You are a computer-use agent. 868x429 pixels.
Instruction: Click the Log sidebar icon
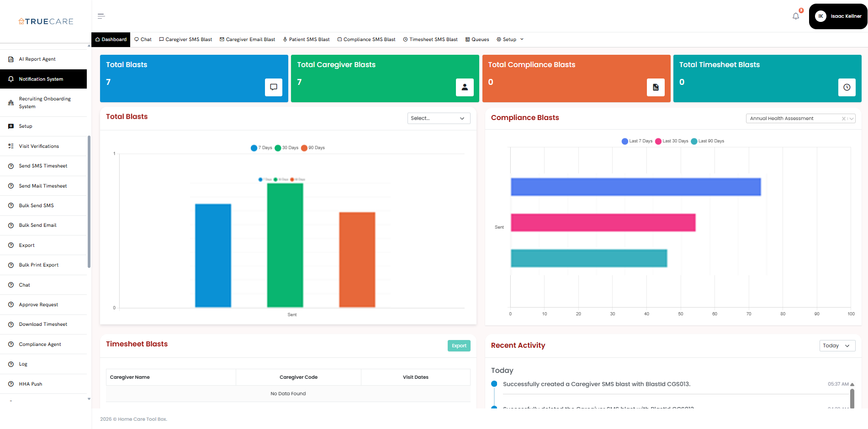click(11, 364)
